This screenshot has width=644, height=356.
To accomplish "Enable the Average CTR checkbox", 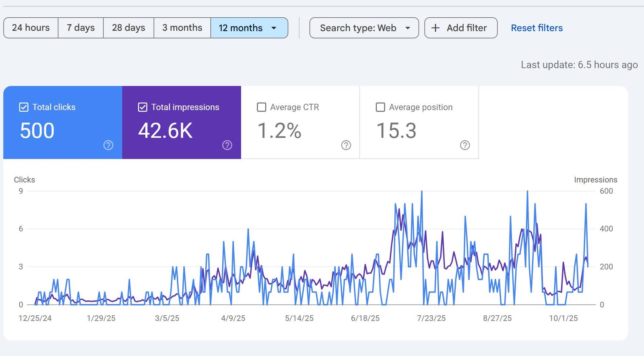I will [262, 107].
